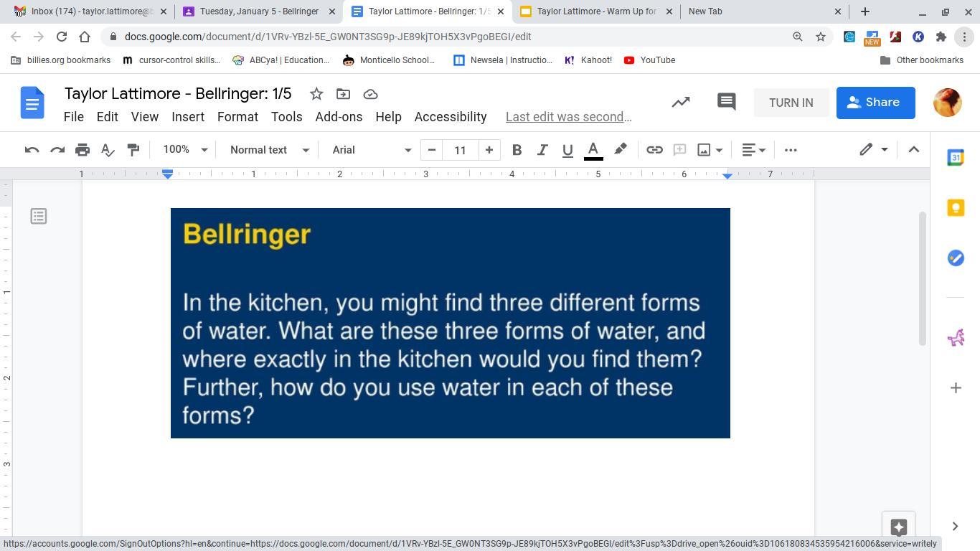The width and height of the screenshot is (980, 551).
Task: Go to Docs home
Action: tap(32, 103)
